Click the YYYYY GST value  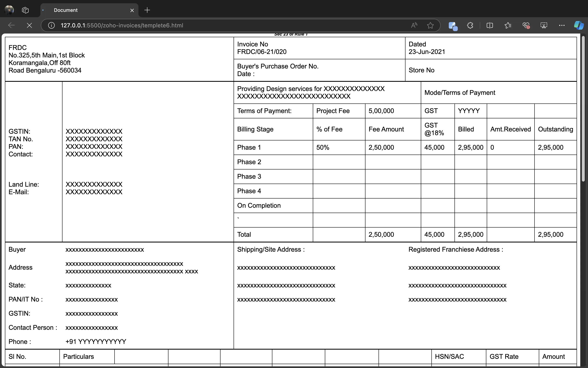(x=469, y=111)
